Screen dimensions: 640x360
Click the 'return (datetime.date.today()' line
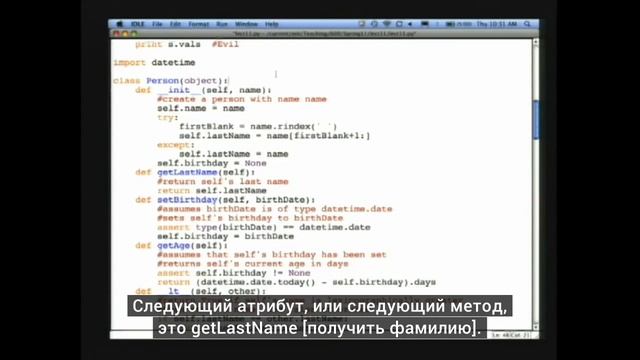[x=297, y=282]
